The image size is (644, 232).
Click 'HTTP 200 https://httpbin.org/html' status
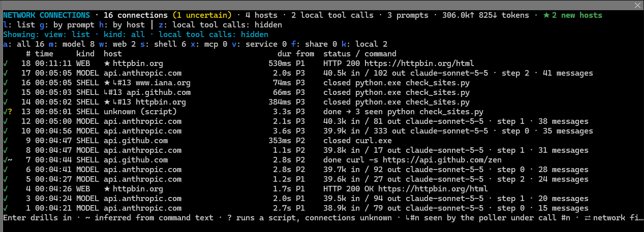click(398, 63)
